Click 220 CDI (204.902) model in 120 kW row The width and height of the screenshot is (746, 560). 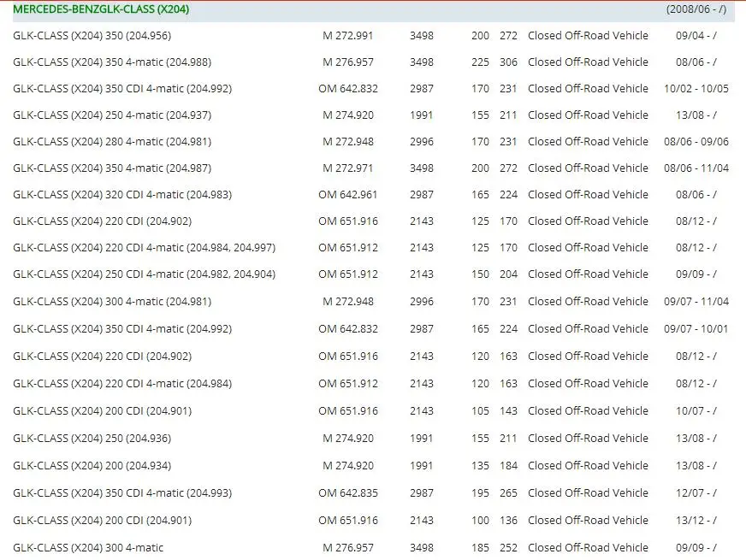point(103,357)
